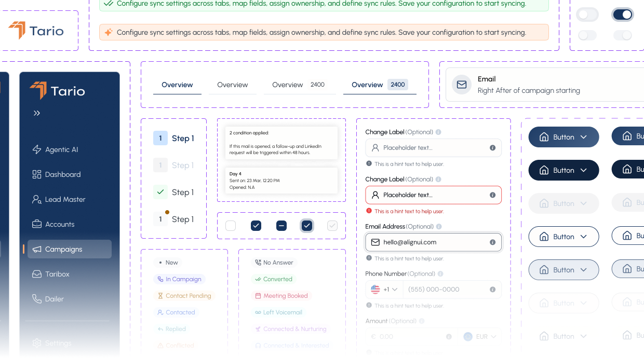Image resolution: width=644 pixels, height=358 pixels.
Task: Click the orange sparkle icon in the orange banner
Action: (x=109, y=32)
